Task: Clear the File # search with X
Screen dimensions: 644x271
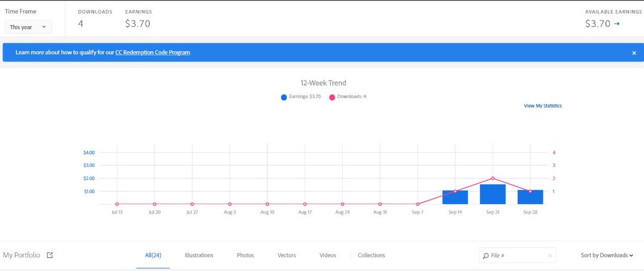Action: [550, 256]
